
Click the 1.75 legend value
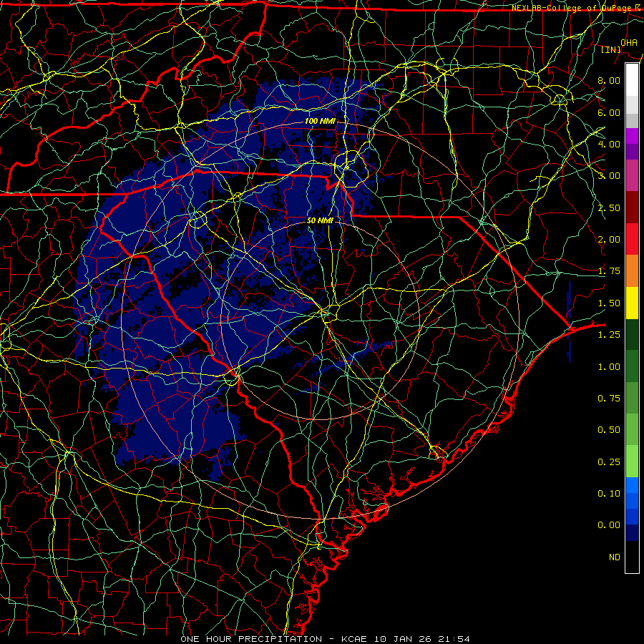pyautogui.click(x=609, y=271)
